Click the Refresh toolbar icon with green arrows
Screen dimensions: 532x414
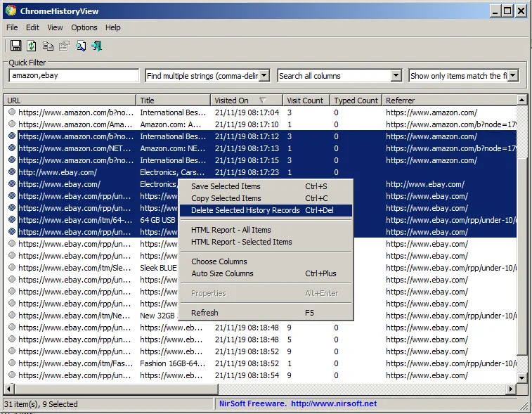coord(32,46)
